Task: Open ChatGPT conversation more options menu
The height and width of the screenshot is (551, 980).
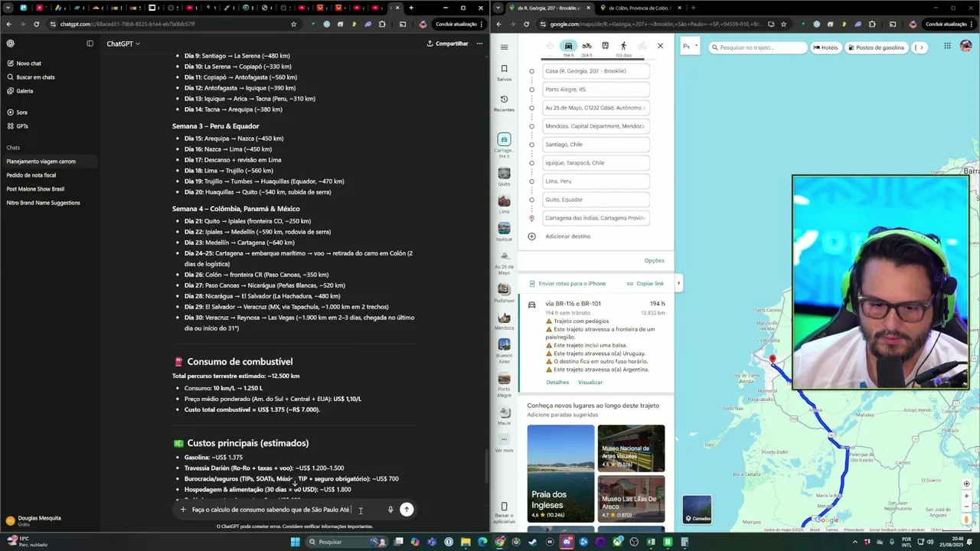Action: [479, 44]
